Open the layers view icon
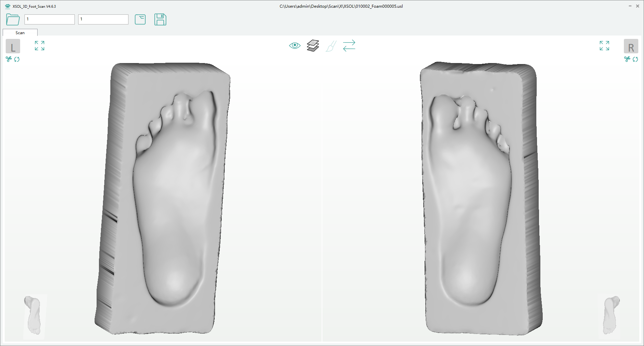This screenshot has width=644, height=346. click(x=312, y=46)
